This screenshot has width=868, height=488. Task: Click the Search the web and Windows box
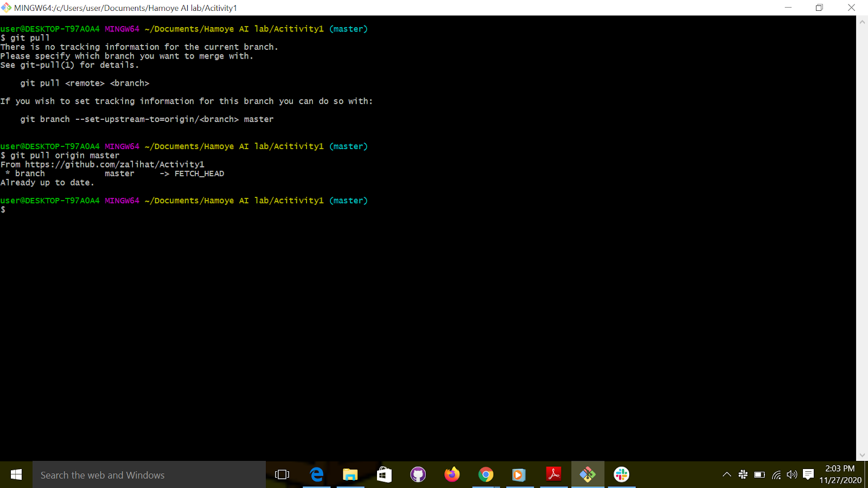149,475
